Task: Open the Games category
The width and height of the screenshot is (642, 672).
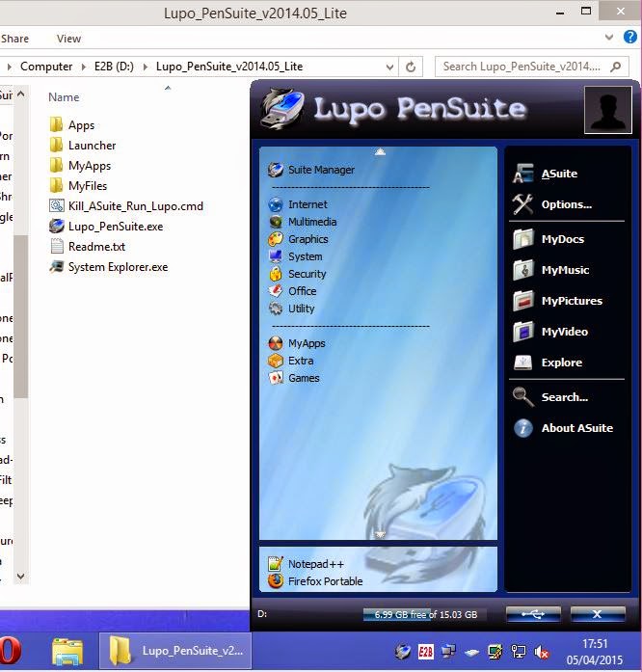Action: 294,378
